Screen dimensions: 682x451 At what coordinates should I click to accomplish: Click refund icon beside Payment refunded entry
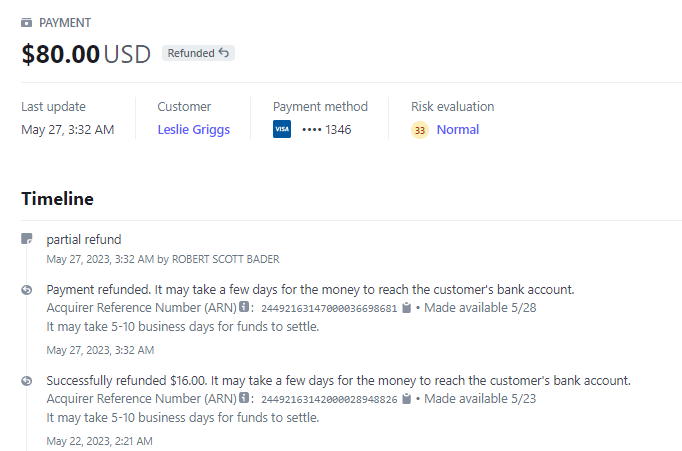pyautogui.click(x=27, y=290)
